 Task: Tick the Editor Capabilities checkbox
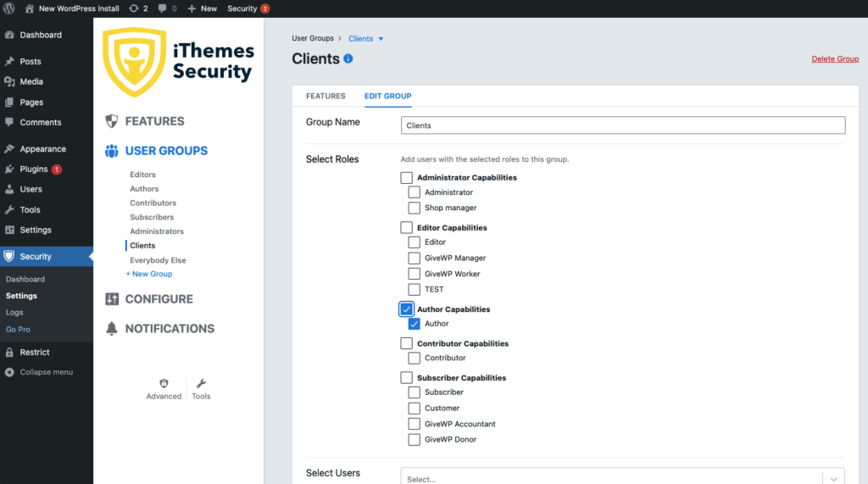tap(406, 228)
